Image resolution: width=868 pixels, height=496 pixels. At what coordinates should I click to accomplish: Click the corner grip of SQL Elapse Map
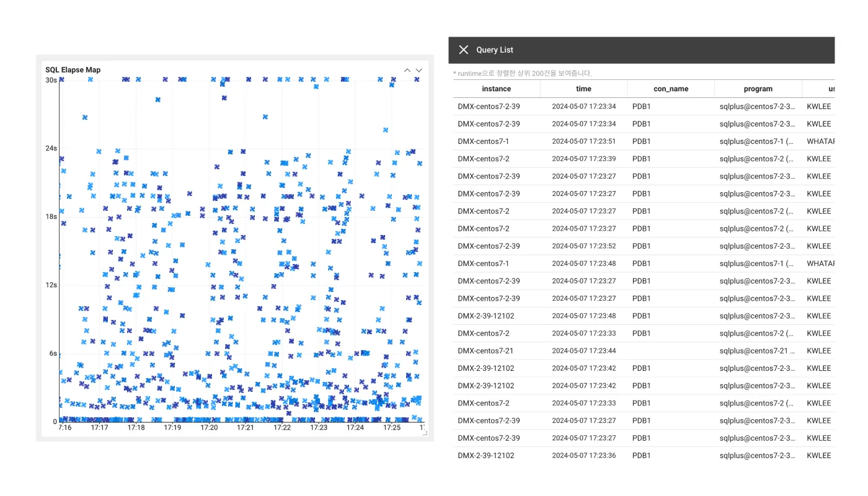point(425,433)
